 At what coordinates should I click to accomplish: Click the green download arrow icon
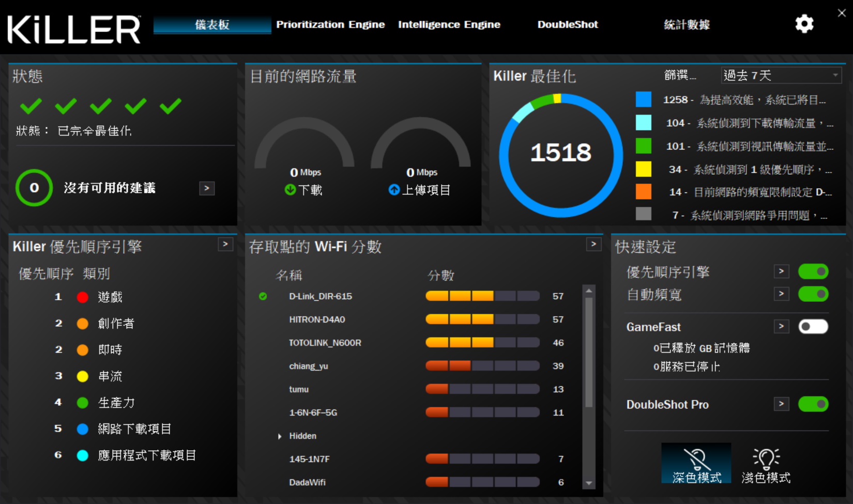[x=290, y=190]
